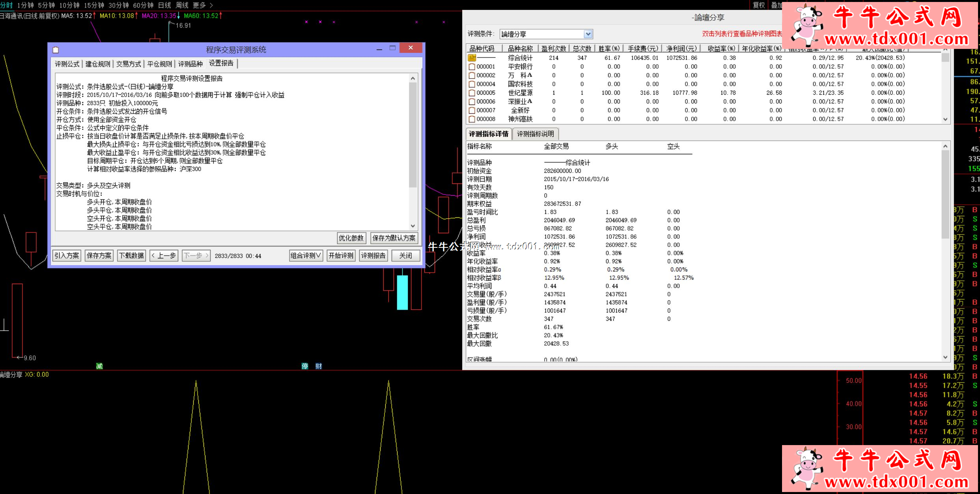
Task: Click the 下载数据 button
Action: 132,256
